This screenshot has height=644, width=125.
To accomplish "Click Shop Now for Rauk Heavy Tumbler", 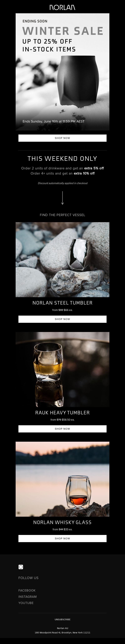I will tap(62, 429).
